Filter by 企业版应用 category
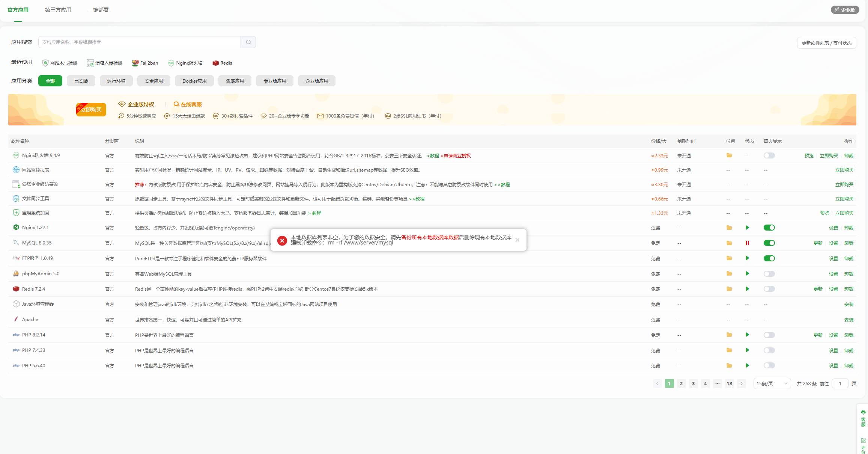Screen dimensions: 868x454 pos(317,81)
